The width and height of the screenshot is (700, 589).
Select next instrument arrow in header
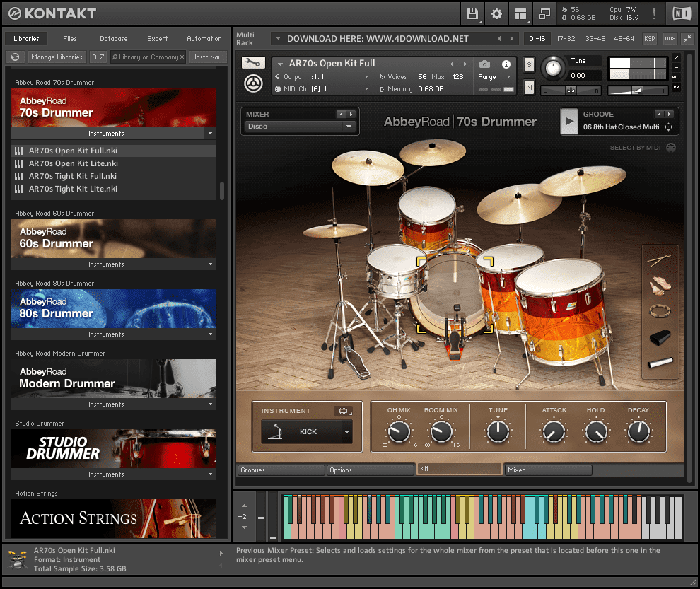465,64
